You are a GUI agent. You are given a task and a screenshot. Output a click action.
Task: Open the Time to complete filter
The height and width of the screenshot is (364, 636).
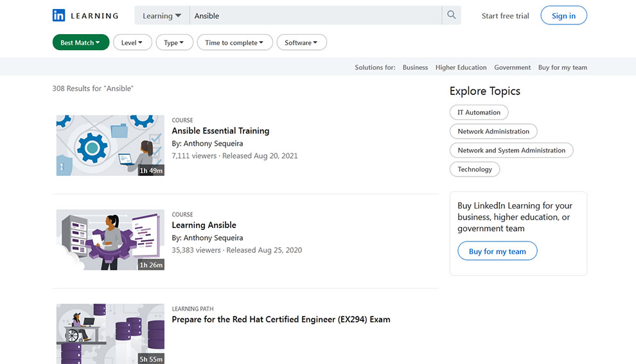coord(235,42)
